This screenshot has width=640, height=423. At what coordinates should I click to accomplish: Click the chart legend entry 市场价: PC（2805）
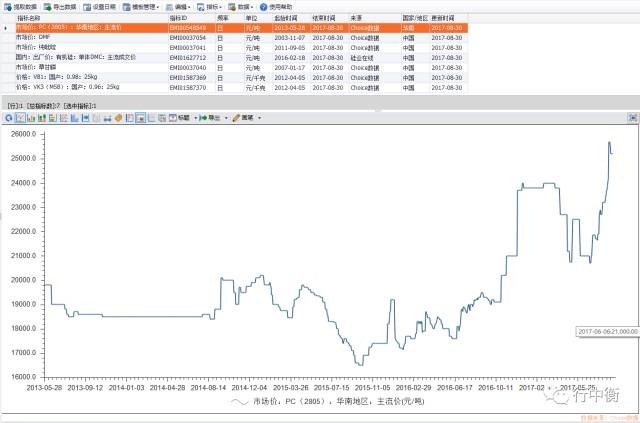click(328, 402)
